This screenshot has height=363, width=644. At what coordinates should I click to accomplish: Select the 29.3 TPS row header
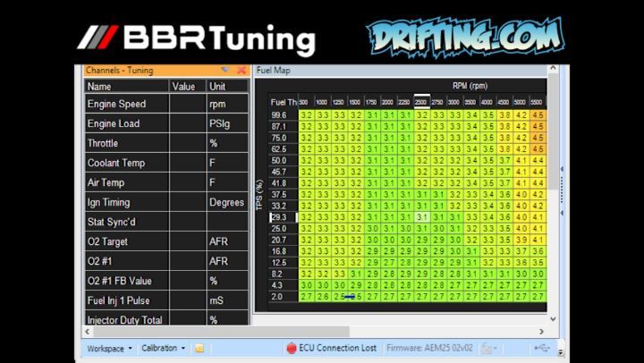tap(278, 216)
